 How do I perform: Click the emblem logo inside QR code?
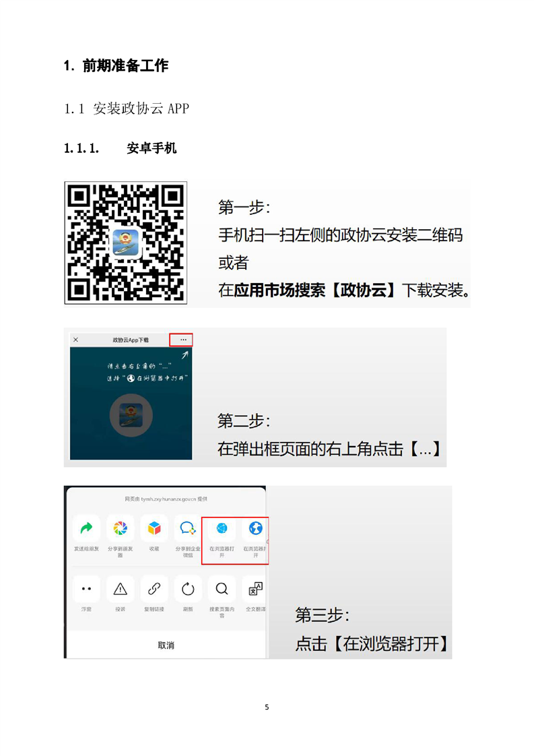[x=125, y=242]
